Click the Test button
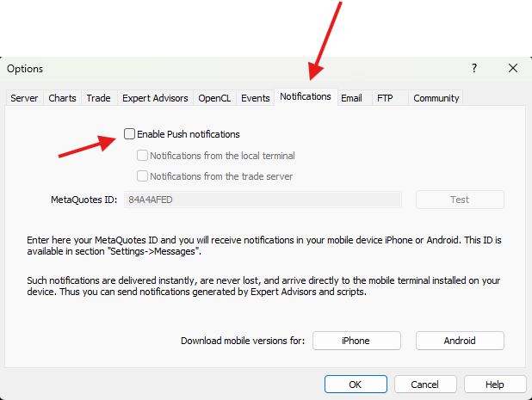 click(x=460, y=200)
